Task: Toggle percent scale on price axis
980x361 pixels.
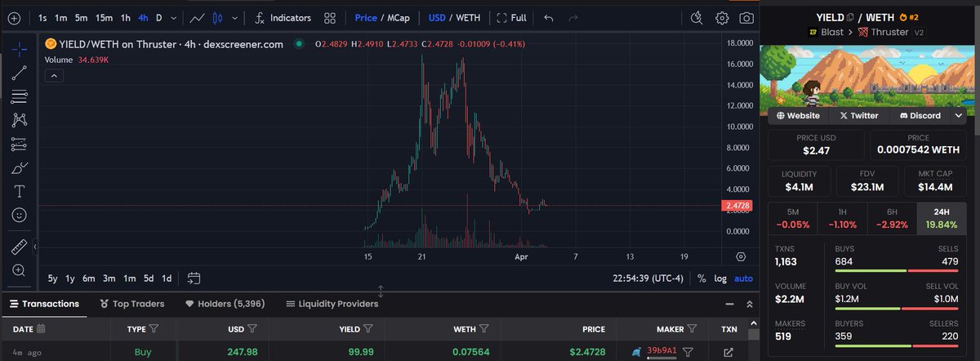Action: pyautogui.click(x=701, y=279)
